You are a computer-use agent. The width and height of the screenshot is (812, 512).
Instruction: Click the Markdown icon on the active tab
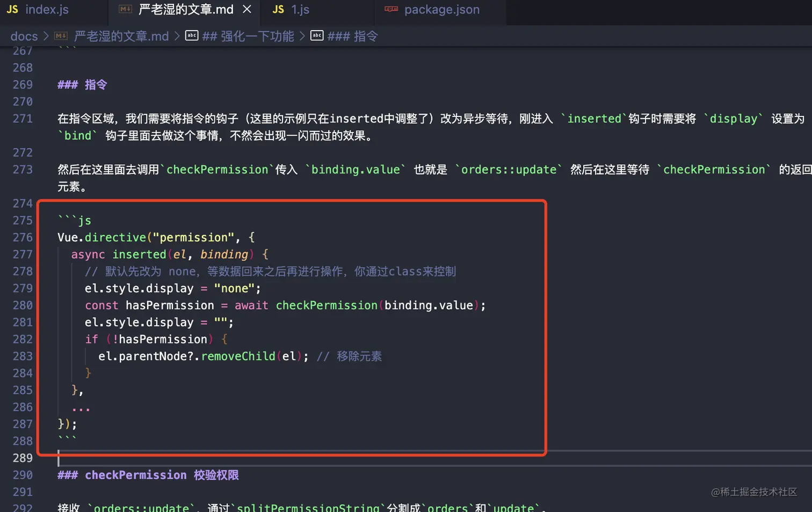tap(125, 10)
